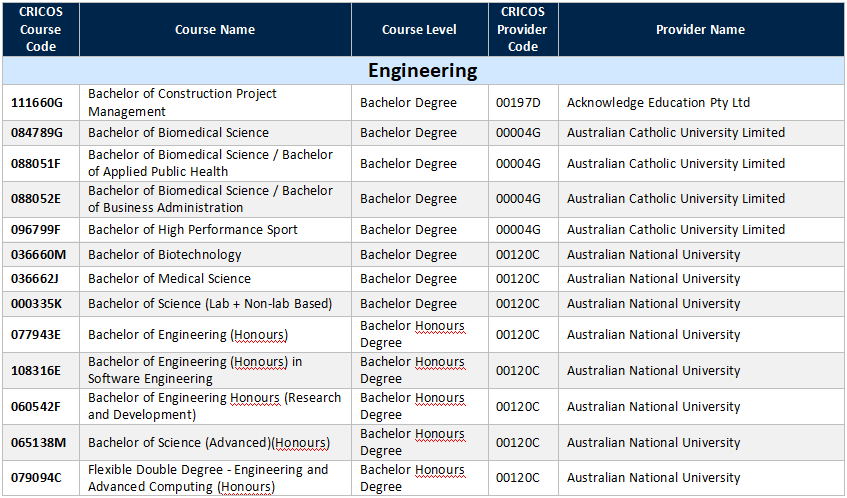The image size is (847, 498).
Task: Click course code 111660G
Action: tap(36, 103)
